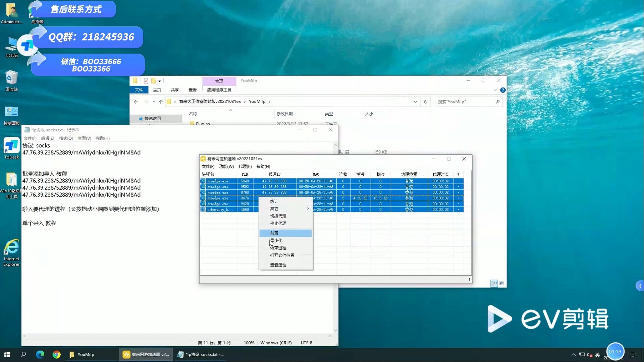The image size is (644, 362).
Task: Open recent locations dropdown in Explorer
Action: 154,102
